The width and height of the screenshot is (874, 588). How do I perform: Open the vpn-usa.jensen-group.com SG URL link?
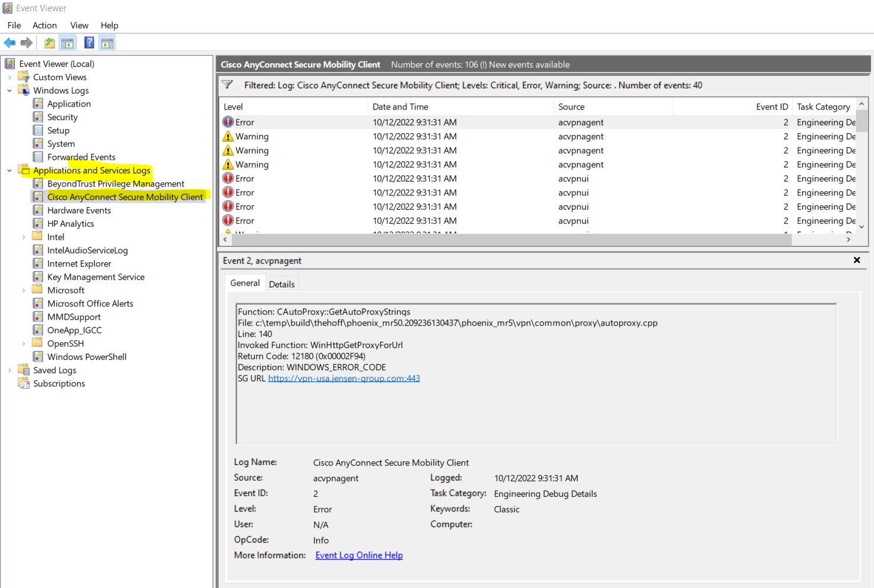(x=344, y=378)
